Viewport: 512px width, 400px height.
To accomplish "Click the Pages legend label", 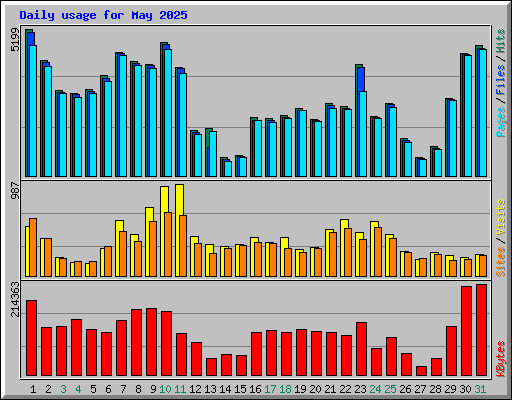I will 501,122.
